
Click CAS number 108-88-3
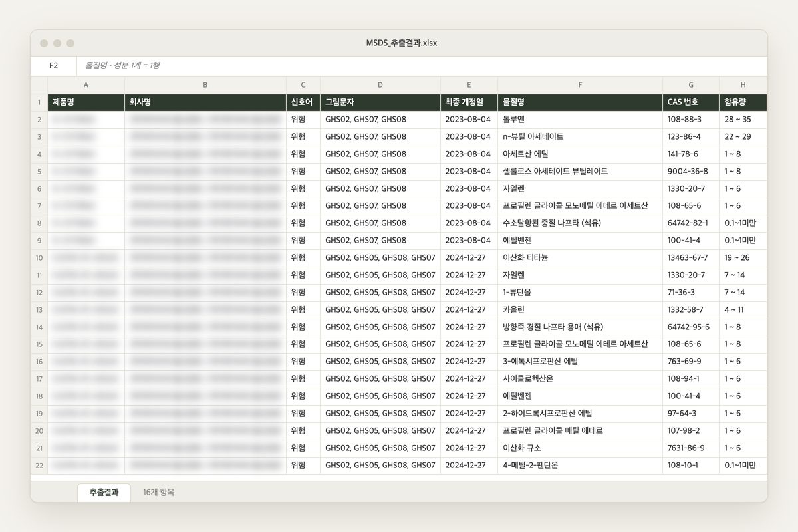(691, 120)
